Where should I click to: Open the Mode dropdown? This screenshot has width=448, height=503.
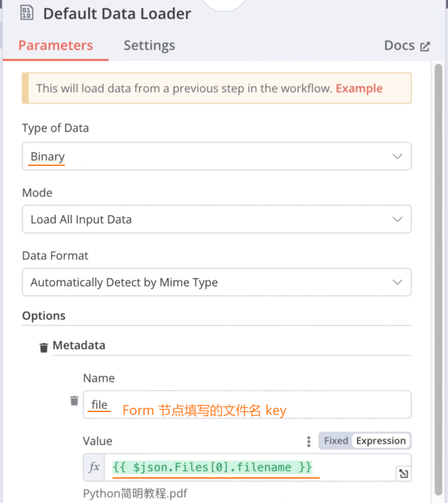[x=216, y=220]
